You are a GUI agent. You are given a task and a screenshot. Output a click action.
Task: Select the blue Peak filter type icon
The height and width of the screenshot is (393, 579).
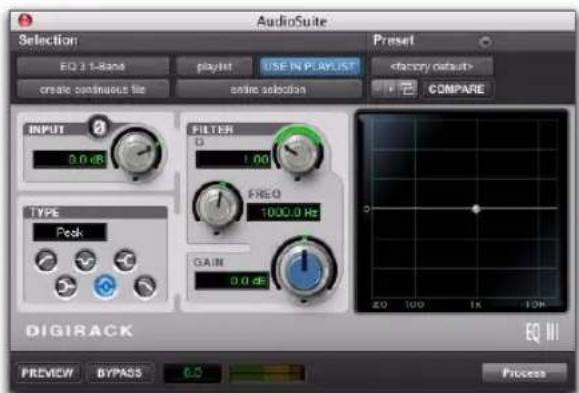[x=106, y=286]
